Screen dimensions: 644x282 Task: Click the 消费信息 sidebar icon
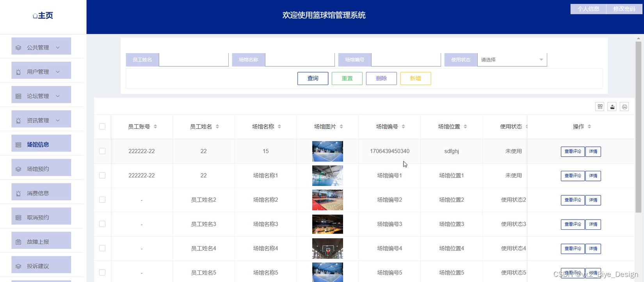pos(18,193)
